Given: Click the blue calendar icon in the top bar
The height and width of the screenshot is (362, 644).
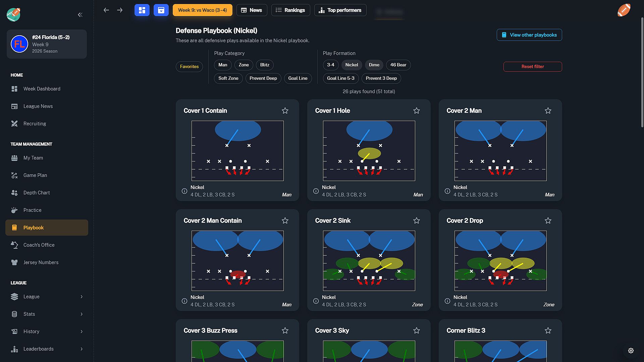Looking at the screenshot, I should tap(161, 10).
